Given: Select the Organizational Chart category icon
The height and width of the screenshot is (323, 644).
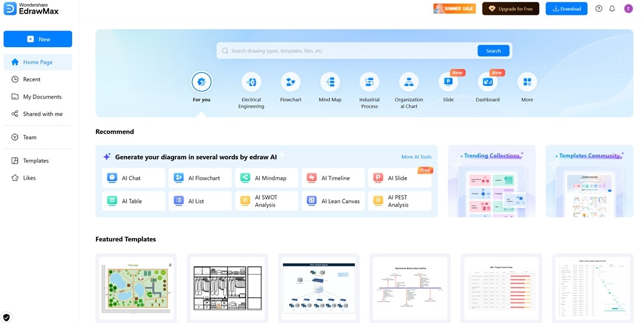Looking at the screenshot, I should tap(408, 82).
